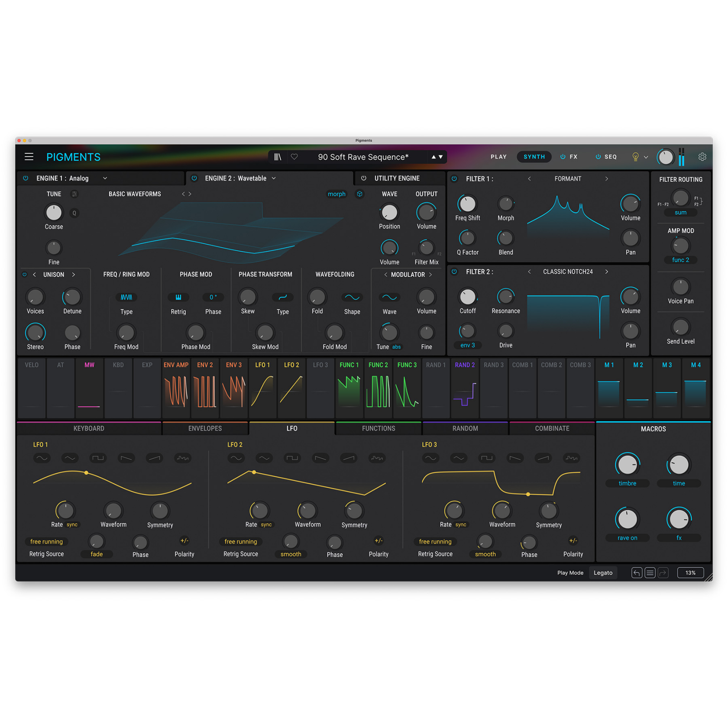Click next Modulator arrow
728x728 pixels.
[430, 275]
